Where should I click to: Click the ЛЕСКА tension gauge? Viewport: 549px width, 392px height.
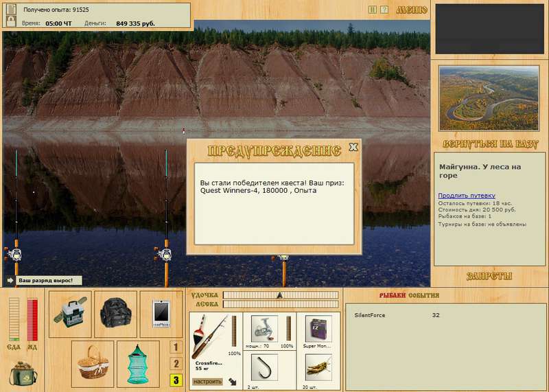[281, 304]
